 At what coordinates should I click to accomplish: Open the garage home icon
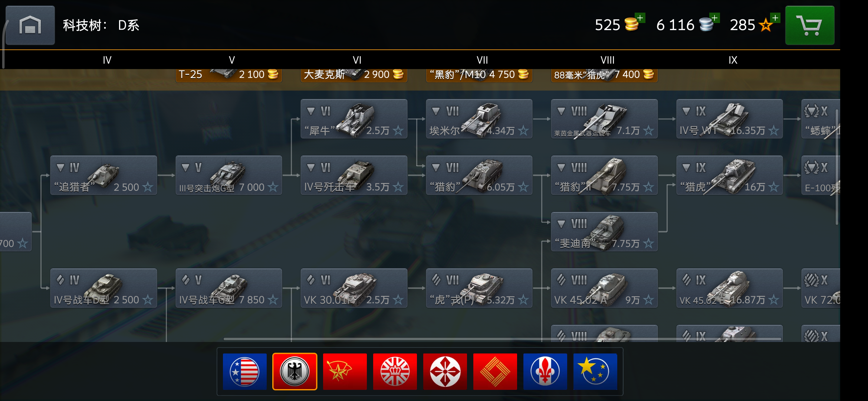coord(30,25)
